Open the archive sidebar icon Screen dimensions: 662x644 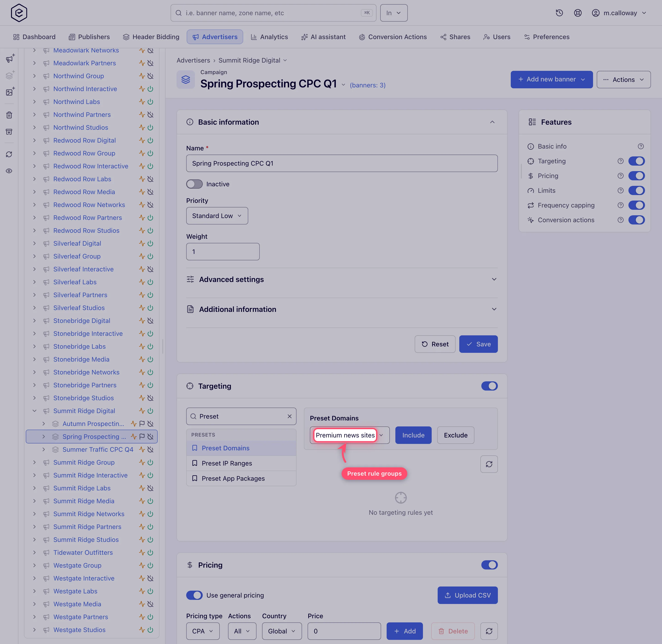9,132
